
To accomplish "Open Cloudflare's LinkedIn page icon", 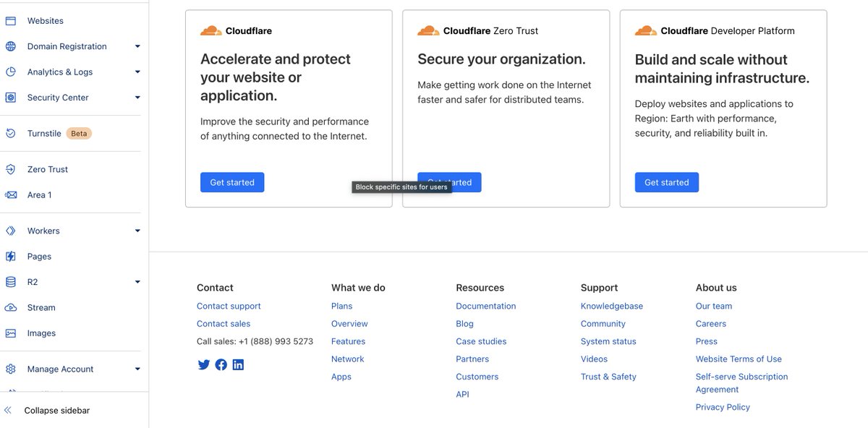I will (238, 364).
